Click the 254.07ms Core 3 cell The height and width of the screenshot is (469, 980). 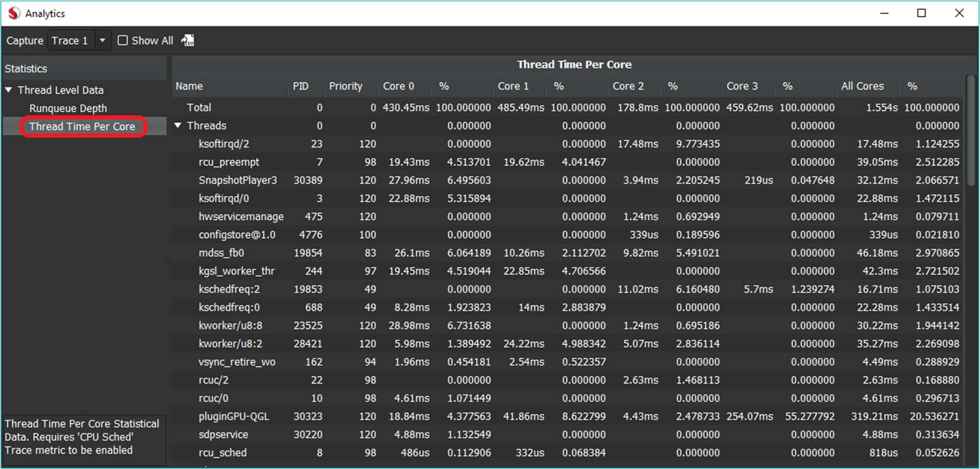[749, 416]
